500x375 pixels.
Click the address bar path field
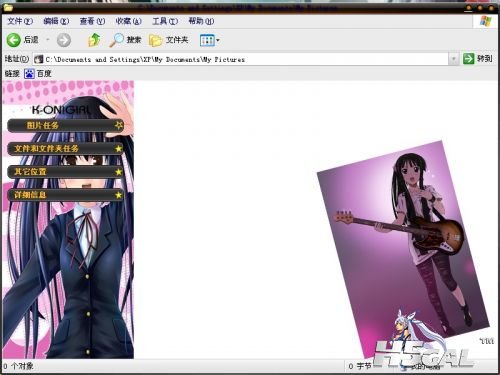click(x=241, y=59)
